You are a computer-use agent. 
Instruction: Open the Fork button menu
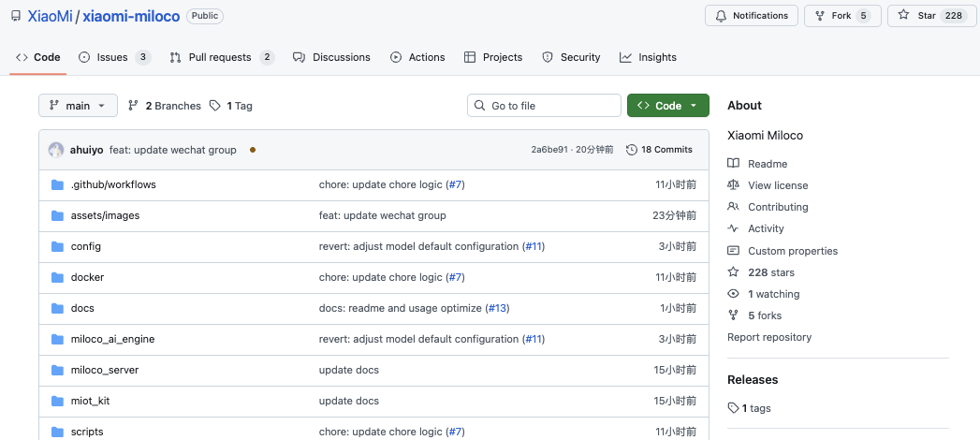[x=842, y=16]
